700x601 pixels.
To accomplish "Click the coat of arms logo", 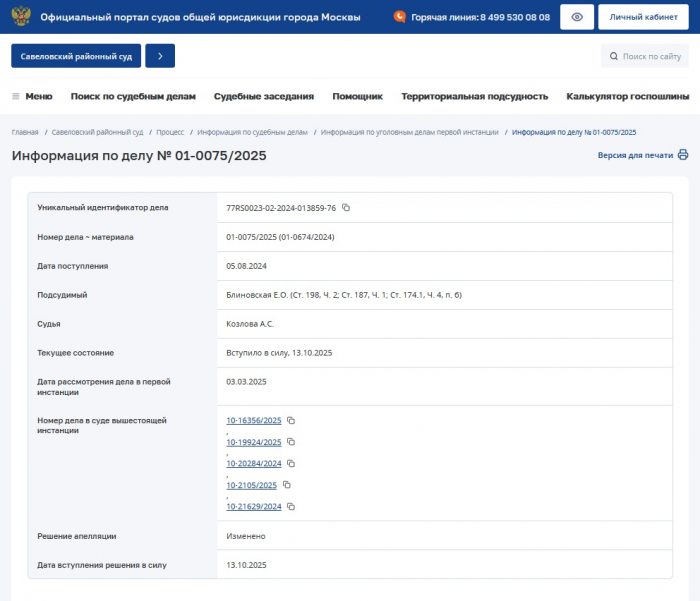I will [21, 17].
